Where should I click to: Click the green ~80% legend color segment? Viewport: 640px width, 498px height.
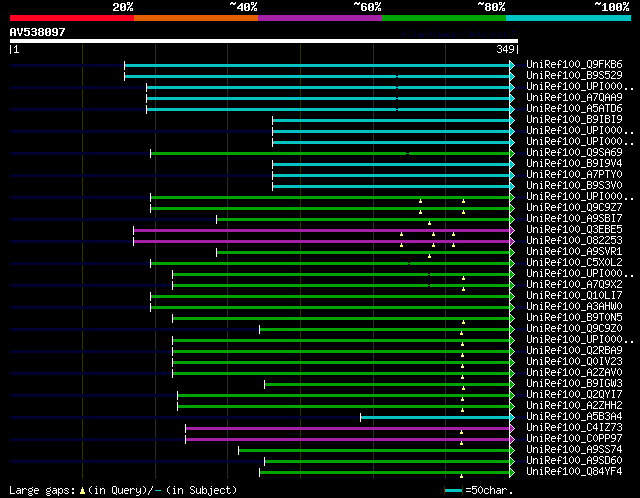(x=444, y=18)
